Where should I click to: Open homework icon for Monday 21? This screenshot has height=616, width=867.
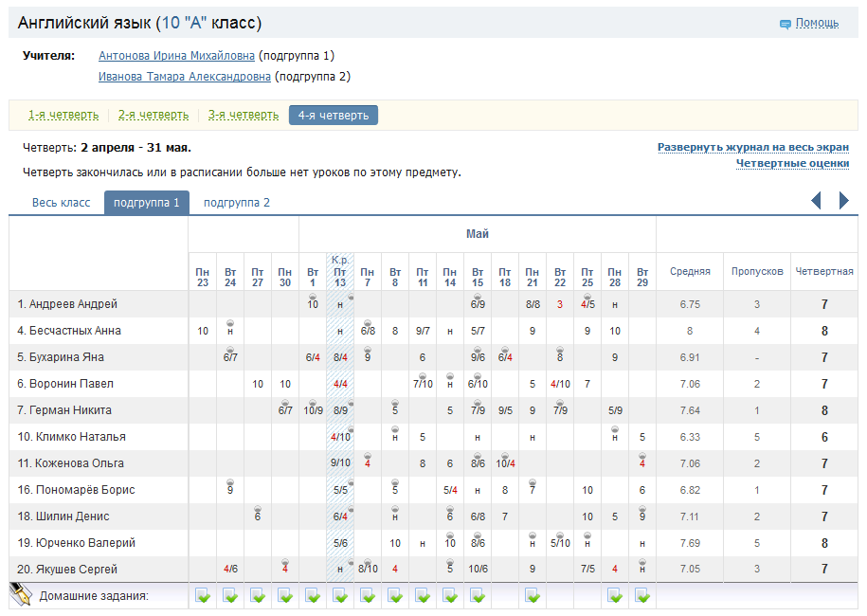[x=533, y=596]
